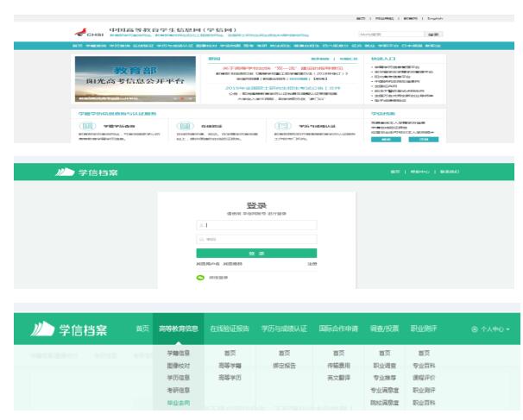
Task: Choose 绑定报告 in the submenu
Action: (x=284, y=366)
